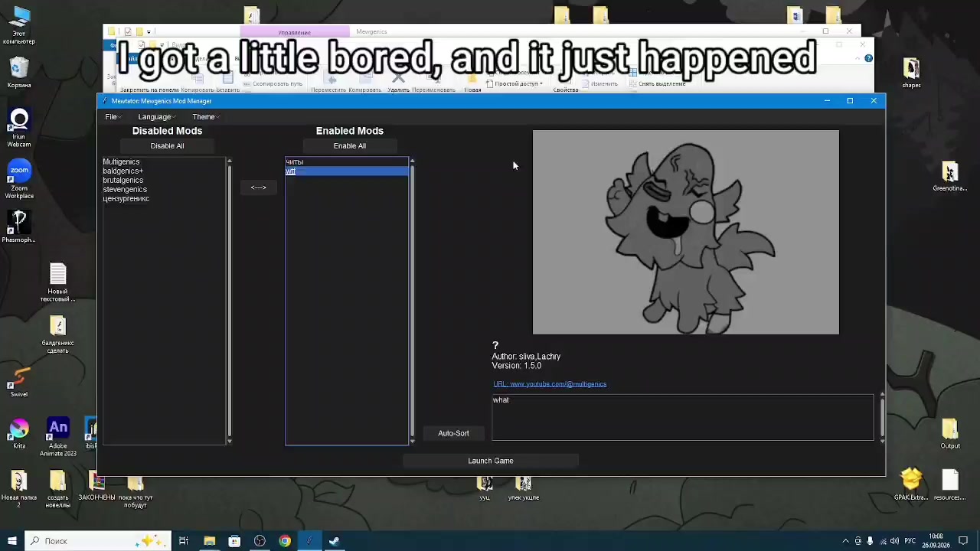Open the youtube.com/@multigenics URL link
This screenshot has height=551, width=980.
[x=550, y=384]
